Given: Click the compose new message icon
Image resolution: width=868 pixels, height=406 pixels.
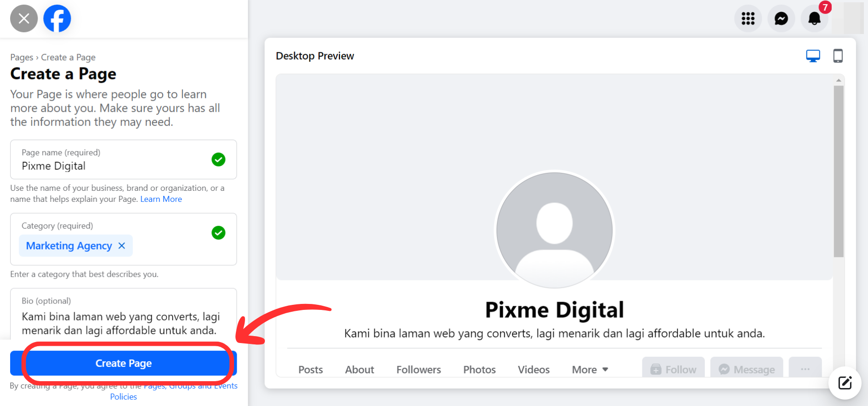Looking at the screenshot, I should point(845,383).
